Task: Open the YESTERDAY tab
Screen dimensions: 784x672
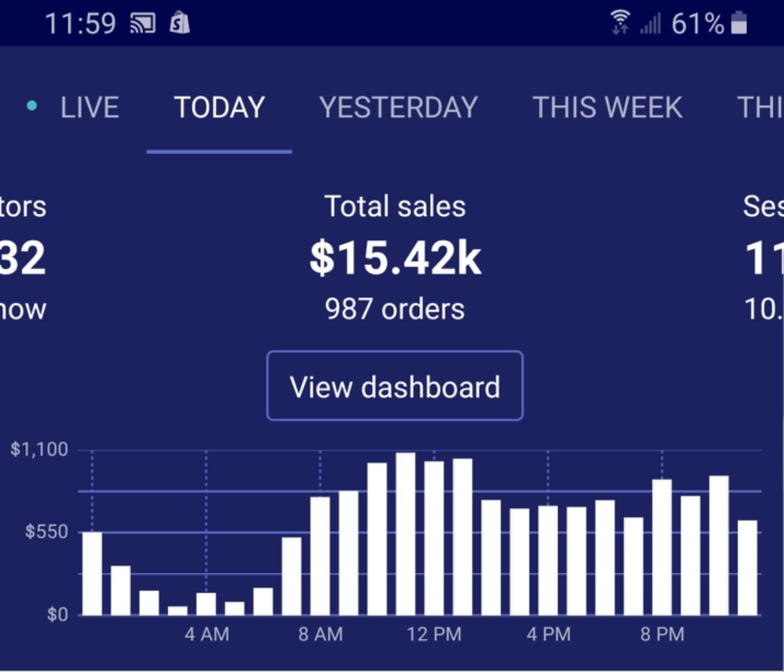Action: click(398, 107)
